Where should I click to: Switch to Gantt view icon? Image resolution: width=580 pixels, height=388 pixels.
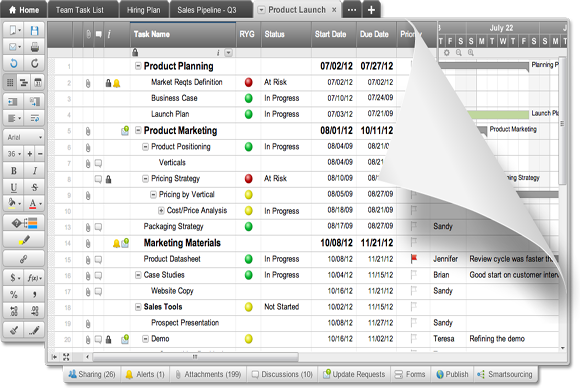pyautogui.click(x=24, y=82)
